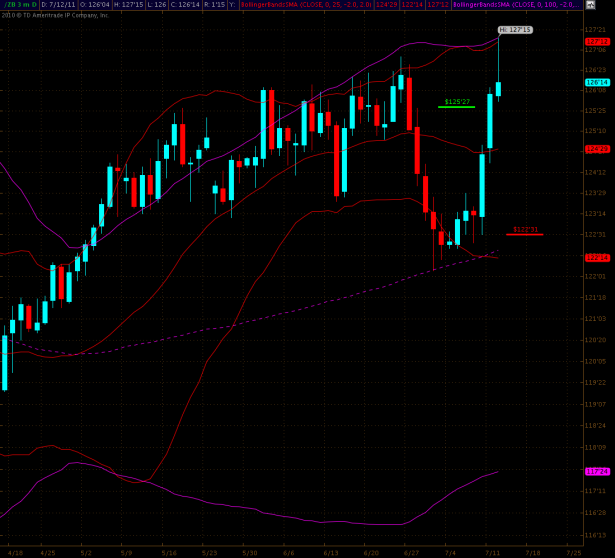
Task: Click the TD Ameritrade IP Company copyright text
Action: (60, 15)
